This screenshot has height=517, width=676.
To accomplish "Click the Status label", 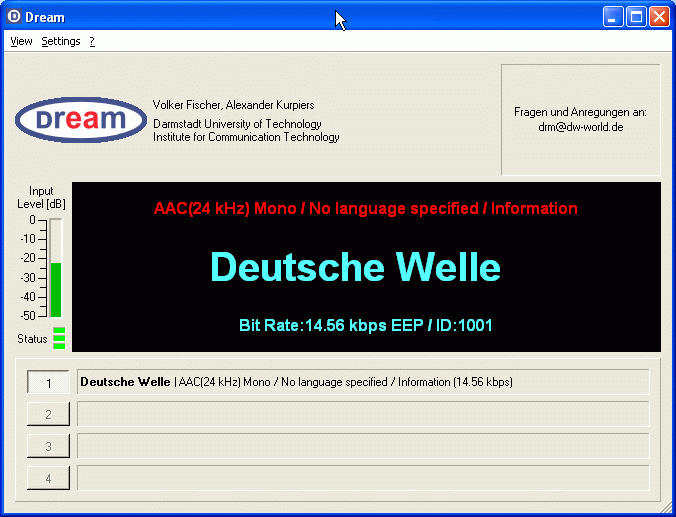I will tap(32, 339).
